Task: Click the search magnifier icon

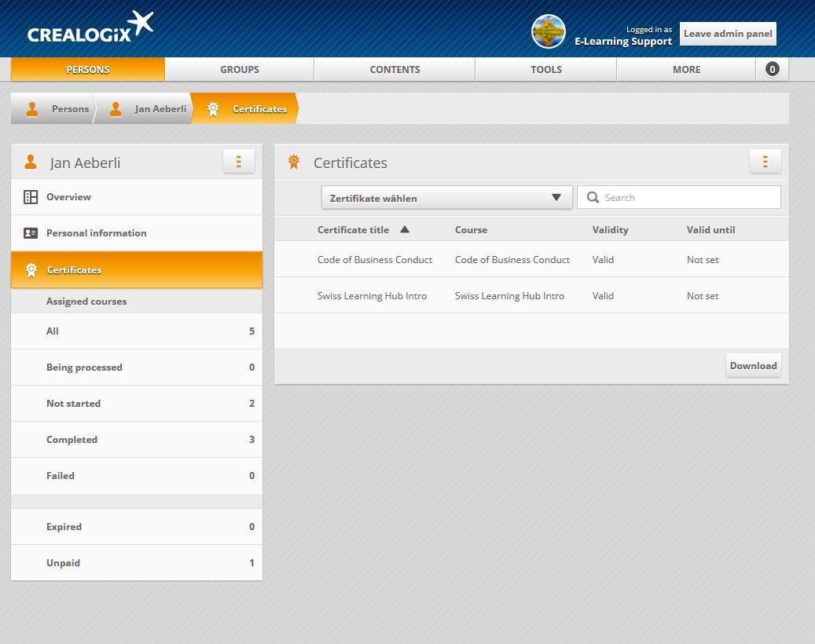Action: click(593, 197)
